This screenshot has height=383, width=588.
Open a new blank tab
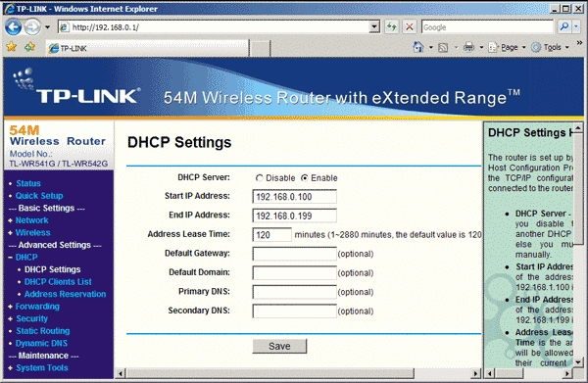[x=260, y=48]
